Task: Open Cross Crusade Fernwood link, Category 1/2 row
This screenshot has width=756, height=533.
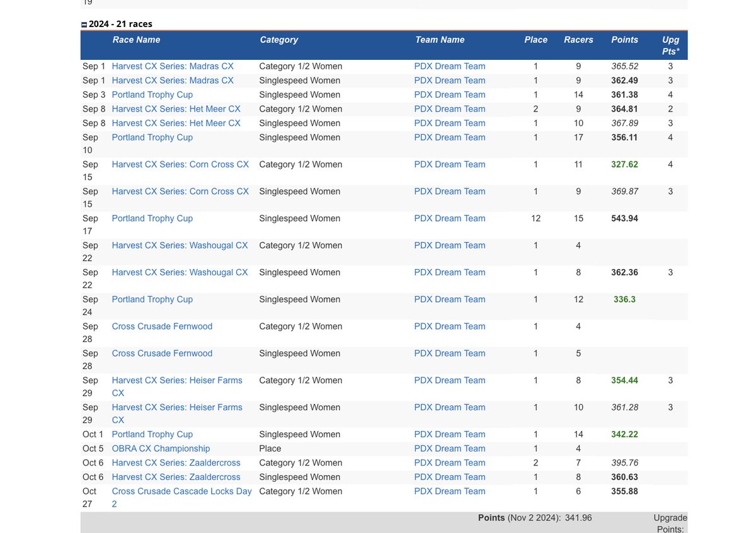Action: pyautogui.click(x=162, y=327)
